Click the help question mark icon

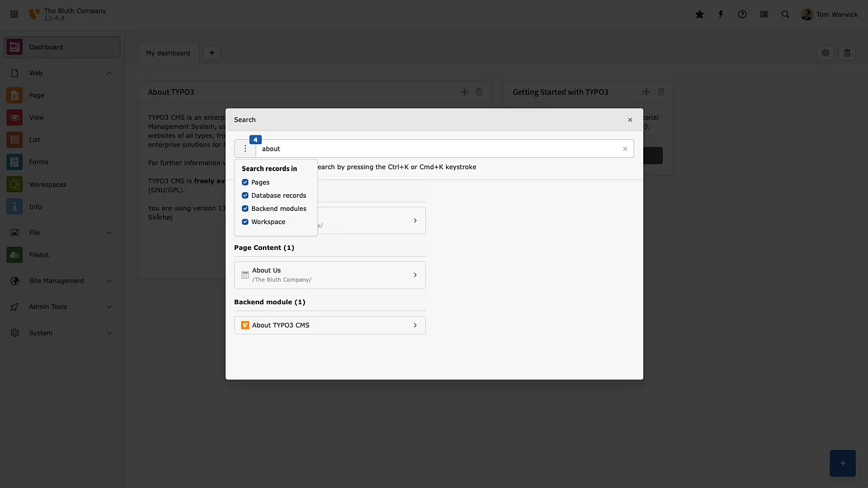click(x=742, y=14)
